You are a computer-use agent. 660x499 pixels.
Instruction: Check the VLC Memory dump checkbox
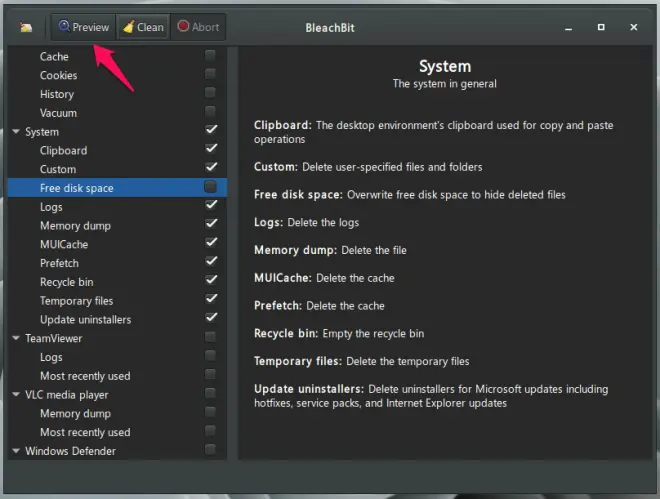coord(210,412)
